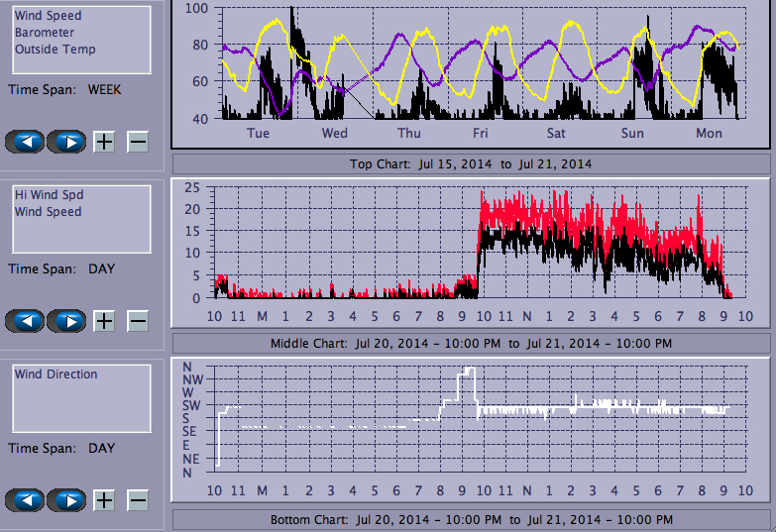
Task: Select Wind Speed in the top chart list
Action: coord(48,16)
